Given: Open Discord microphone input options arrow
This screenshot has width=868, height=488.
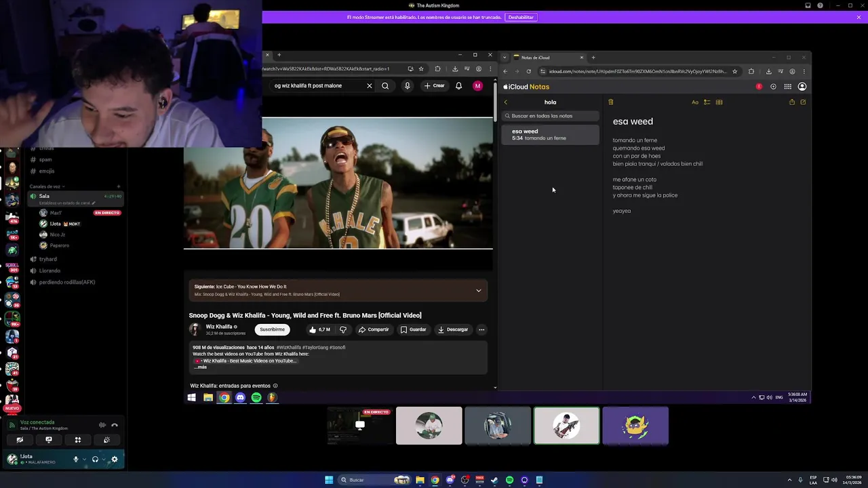Looking at the screenshot, I should (x=84, y=459).
